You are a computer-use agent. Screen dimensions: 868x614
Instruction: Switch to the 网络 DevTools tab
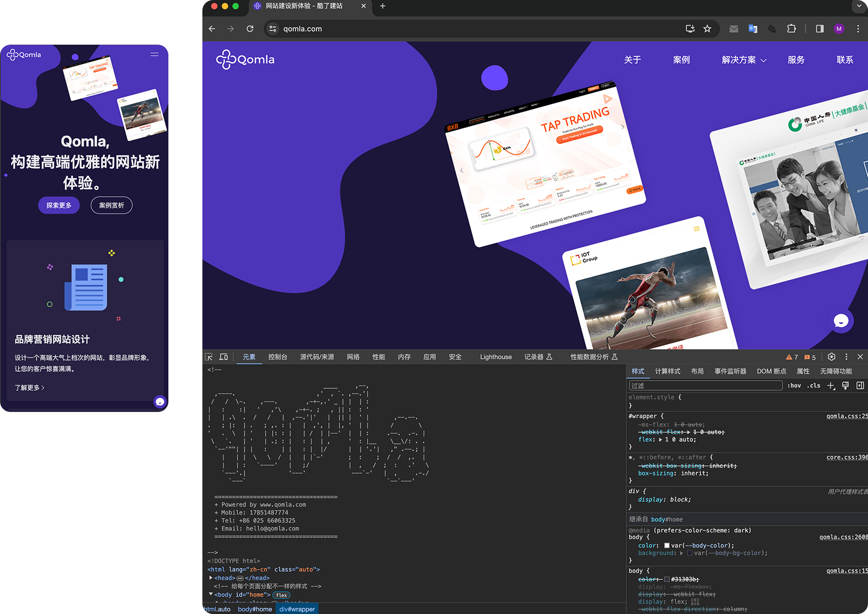click(353, 357)
